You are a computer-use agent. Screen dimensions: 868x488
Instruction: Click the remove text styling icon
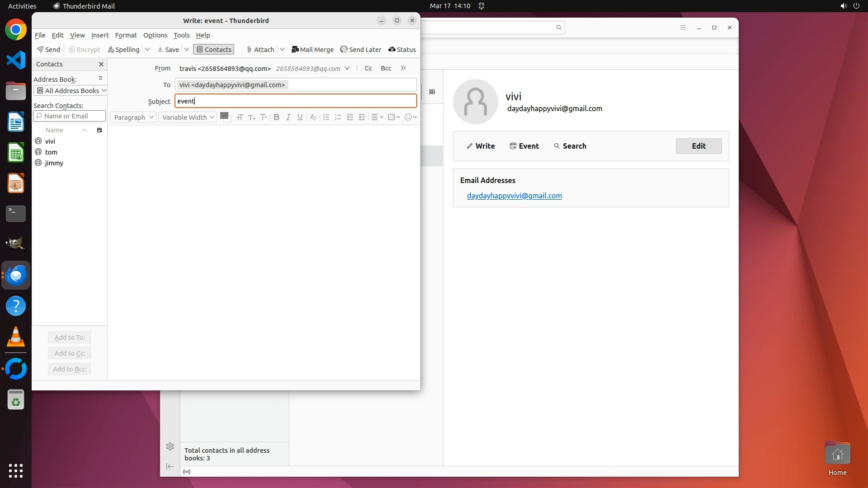(x=313, y=117)
